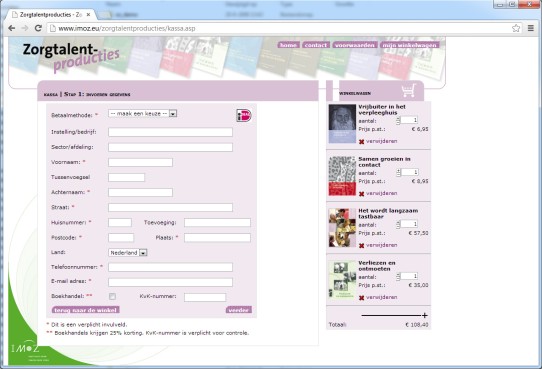Click terug naar de winkel button
542x369 pixels.
[86, 310]
